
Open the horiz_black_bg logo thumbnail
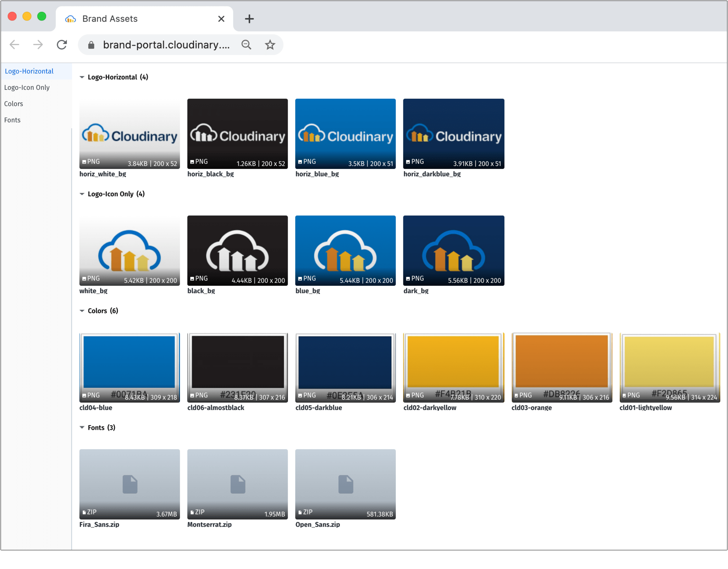pos(237,133)
